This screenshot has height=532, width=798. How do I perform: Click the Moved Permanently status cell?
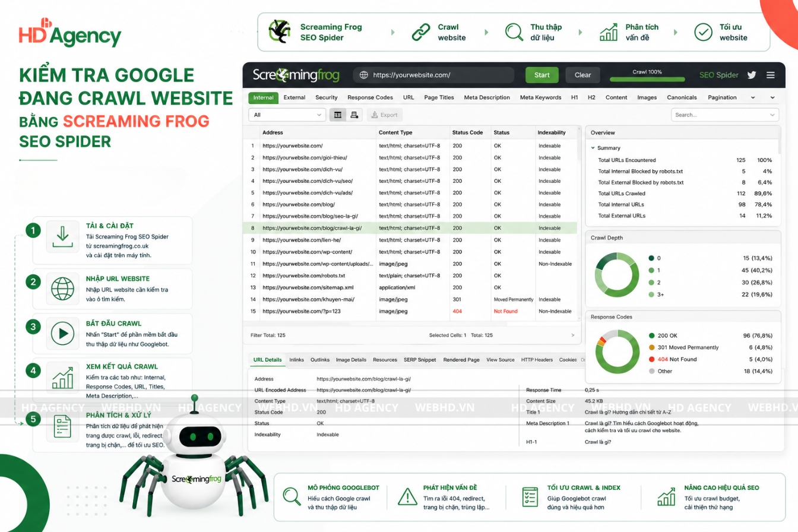point(513,299)
